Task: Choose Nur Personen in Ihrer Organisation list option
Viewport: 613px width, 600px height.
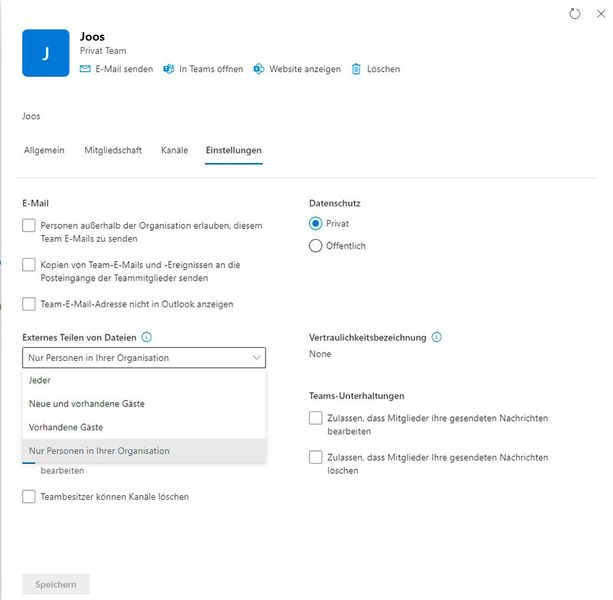Action: tap(144, 451)
